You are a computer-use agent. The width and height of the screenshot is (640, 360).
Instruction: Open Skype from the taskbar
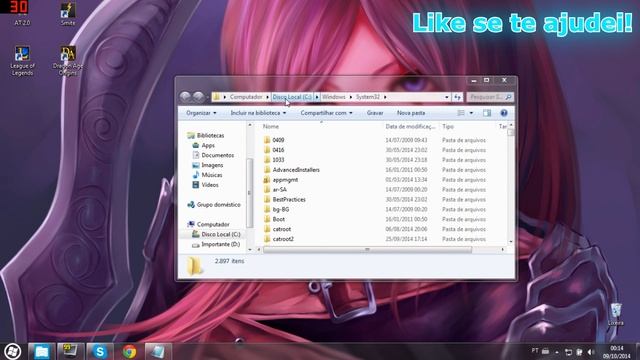[x=100, y=351]
